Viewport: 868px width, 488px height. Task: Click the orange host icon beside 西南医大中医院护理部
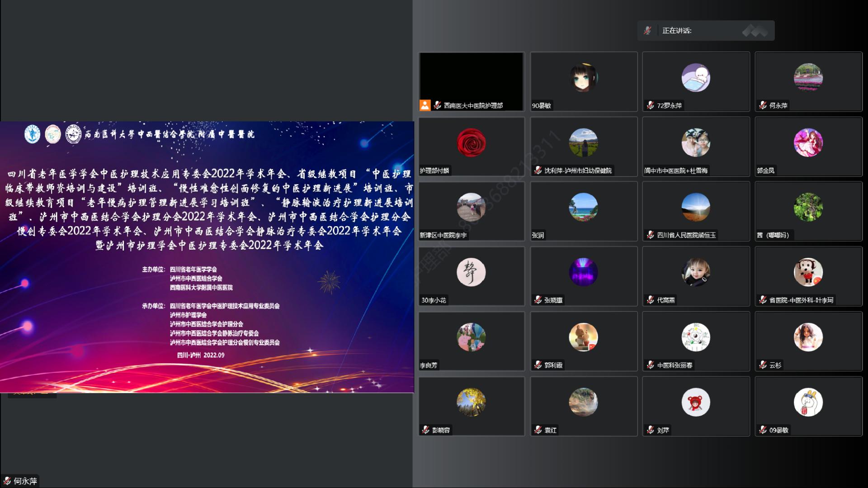click(425, 105)
